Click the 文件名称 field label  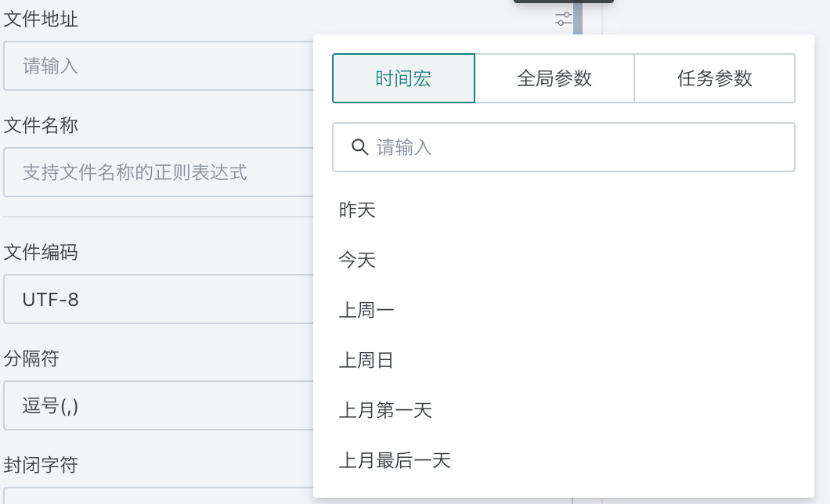pos(41,125)
